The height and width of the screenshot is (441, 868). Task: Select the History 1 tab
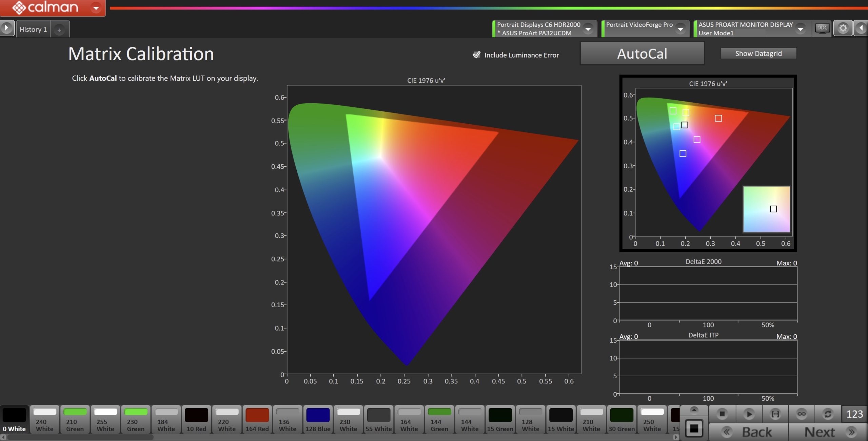(33, 29)
